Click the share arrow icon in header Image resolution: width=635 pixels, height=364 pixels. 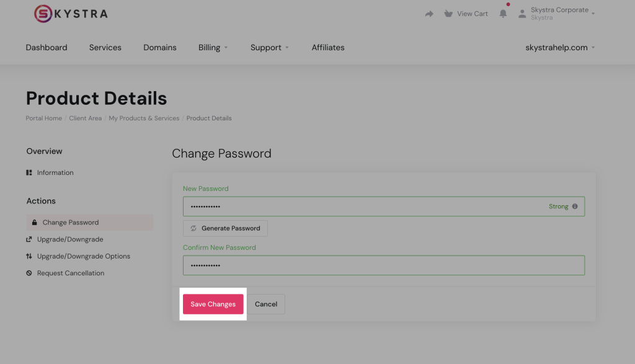pos(429,14)
